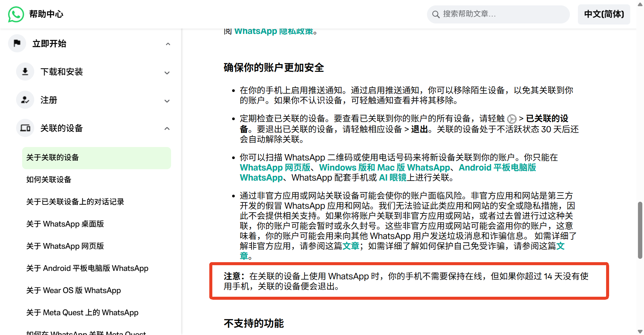
Task: Click the 帮助中心 header title
Action: pyautogui.click(x=46, y=14)
